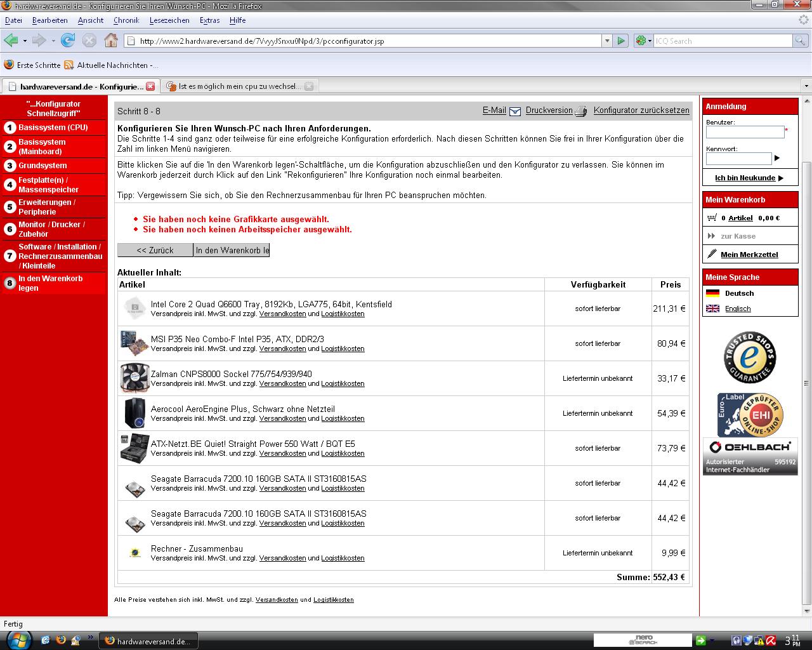Click the hardwareversand.de taskbar button
The width and height of the screenshot is (812, 650).
tap(148, 641)
